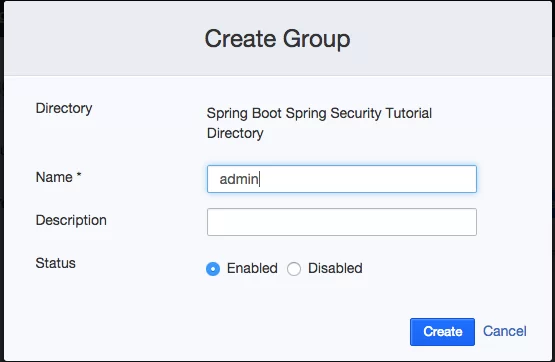Viewport: 555px width, 362px height.
Task: Click the Status field label
Action: click(56, 263)
